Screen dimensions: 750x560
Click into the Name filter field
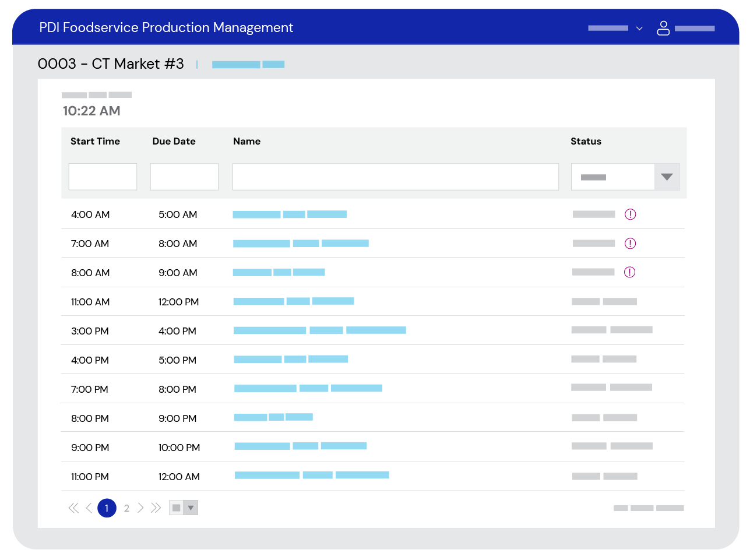tap(395, 177)
